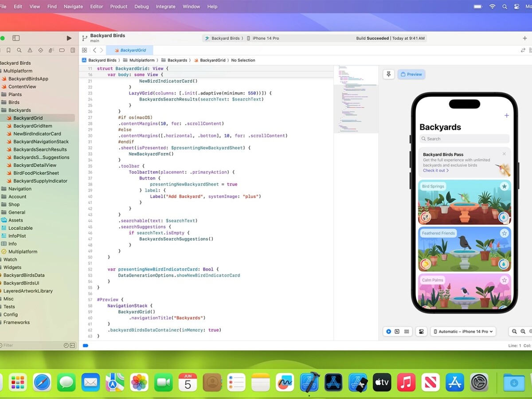Open BackyardGridItem file in navigator

point(33,126)
